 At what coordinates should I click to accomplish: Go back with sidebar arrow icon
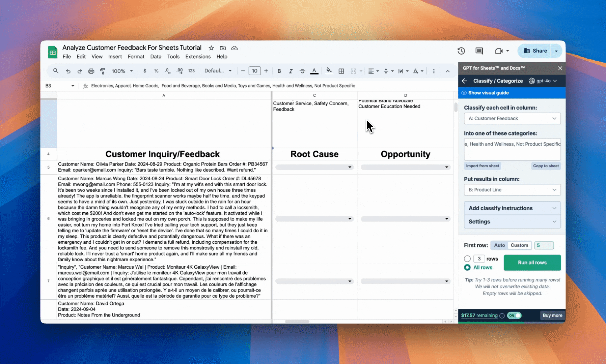point(465,81)
